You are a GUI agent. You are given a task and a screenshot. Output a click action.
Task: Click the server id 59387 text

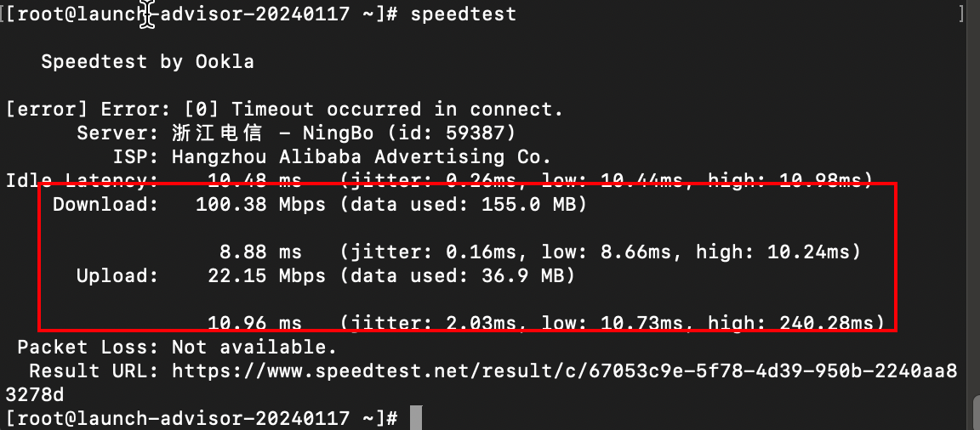pyautogui.click(x=487, y=133)
